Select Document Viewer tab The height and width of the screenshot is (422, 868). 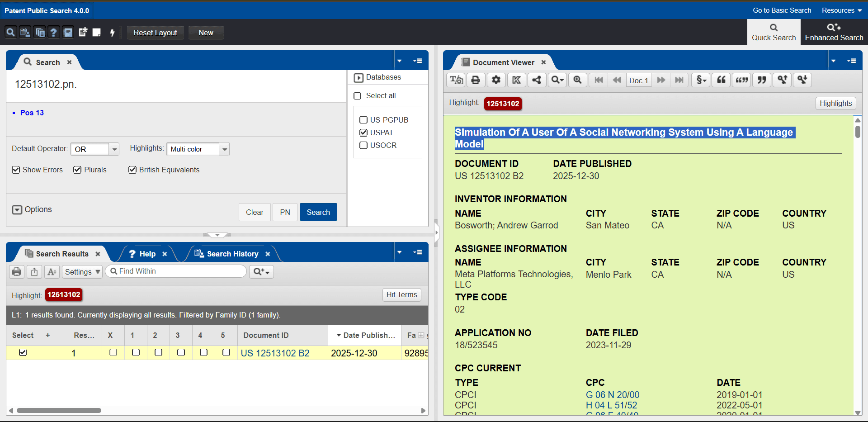[x=503, y=62]
